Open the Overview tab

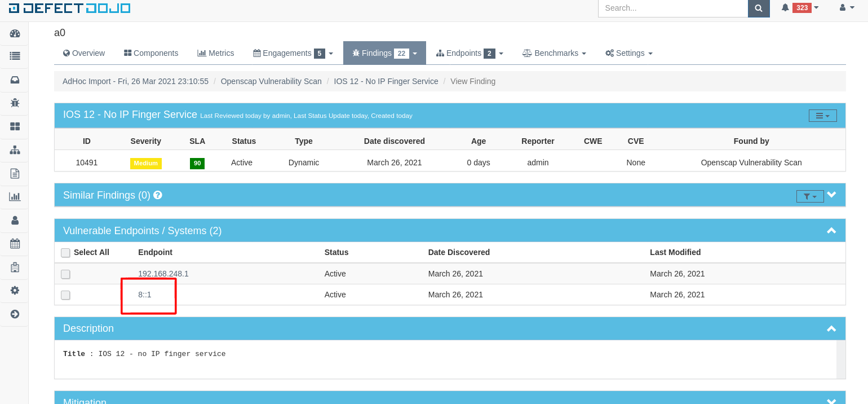point(83,52)
